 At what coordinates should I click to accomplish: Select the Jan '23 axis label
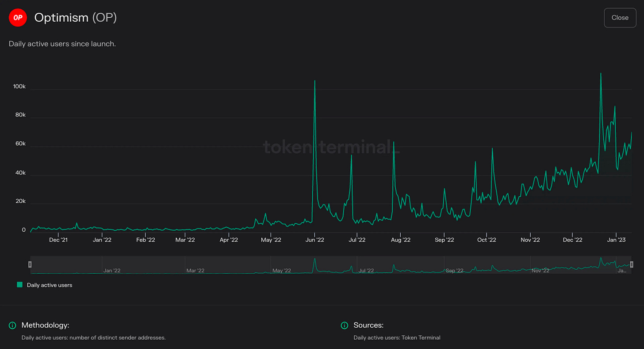pyautogui.click(x=616, y=240)
